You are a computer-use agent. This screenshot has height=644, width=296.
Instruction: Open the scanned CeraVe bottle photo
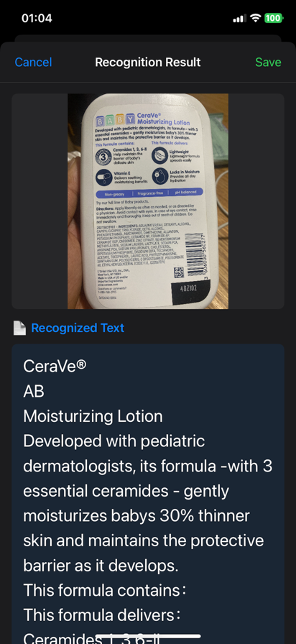tap(148, 201)
